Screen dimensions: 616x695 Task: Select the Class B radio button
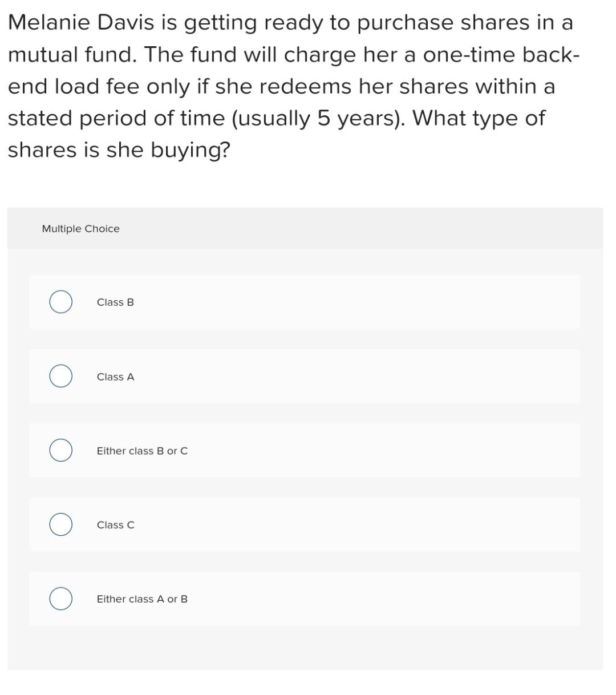pyautogui.click(x=60, y=302)
